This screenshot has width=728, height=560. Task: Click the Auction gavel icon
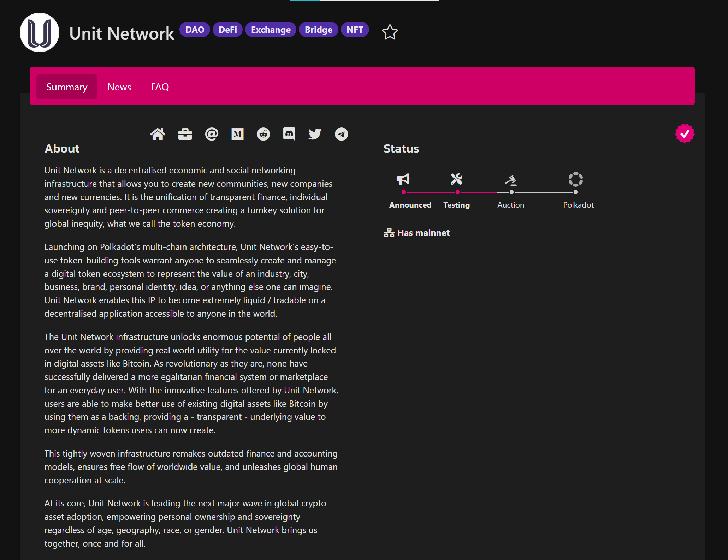tap(511, 180)
